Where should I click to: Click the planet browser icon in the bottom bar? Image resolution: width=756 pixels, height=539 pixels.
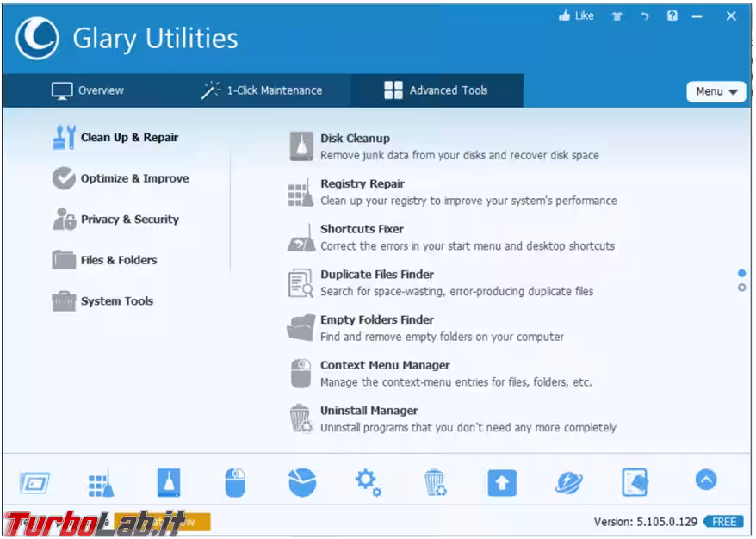click(x=568, y=483)
